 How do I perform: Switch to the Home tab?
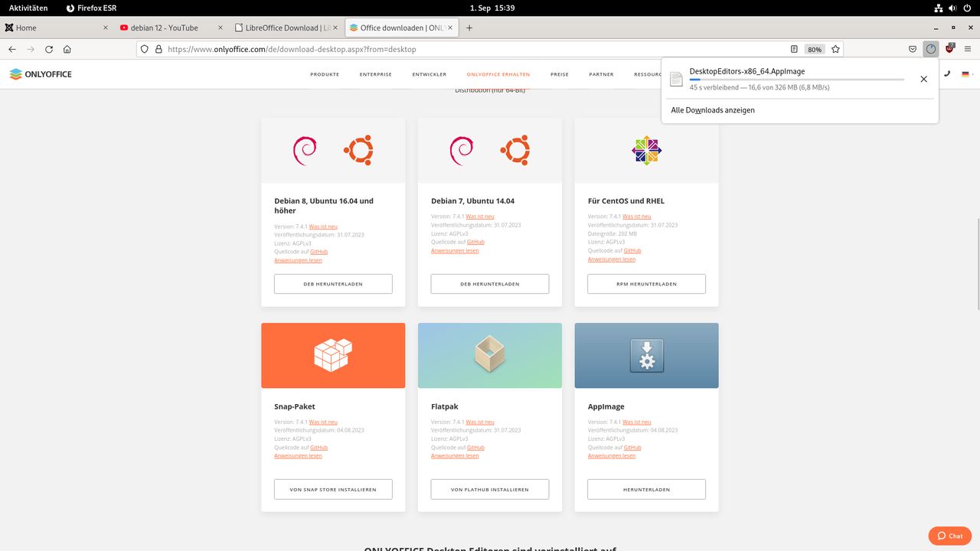(x=57, y=28)
